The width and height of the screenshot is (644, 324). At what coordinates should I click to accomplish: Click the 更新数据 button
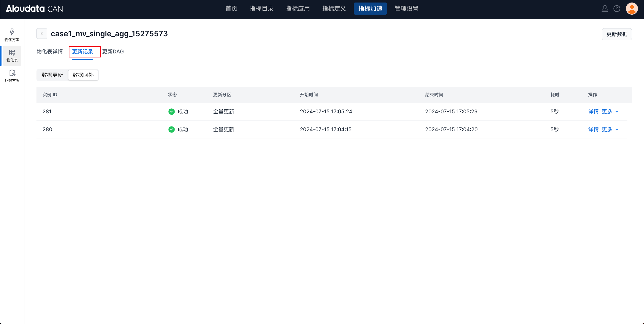617,34
